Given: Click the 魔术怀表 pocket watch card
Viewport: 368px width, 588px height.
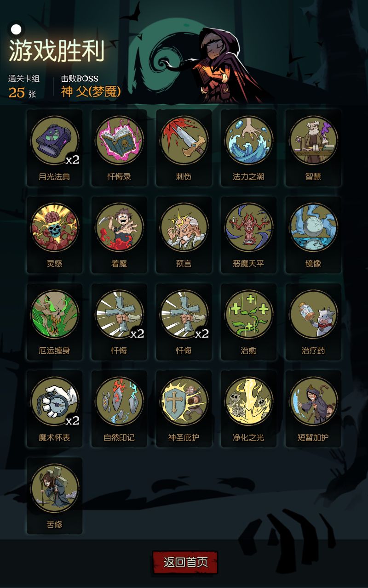Looking at the screenshot, I should click(55, 409).
